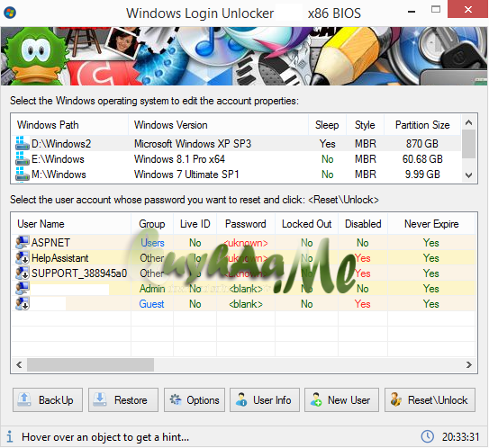The width and height of the screenshot is (489, 448).
Task: Click the user list scroll right arrow
Action: click(468, 364)
